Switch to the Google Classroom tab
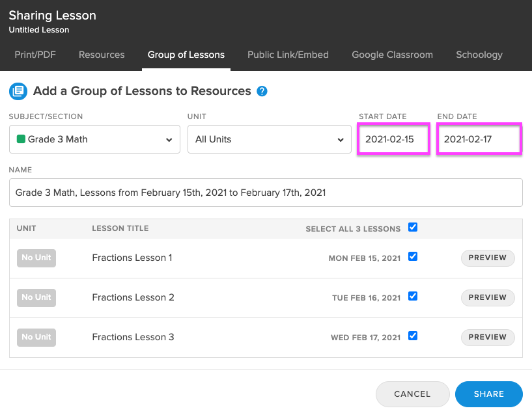 point(392,55)
